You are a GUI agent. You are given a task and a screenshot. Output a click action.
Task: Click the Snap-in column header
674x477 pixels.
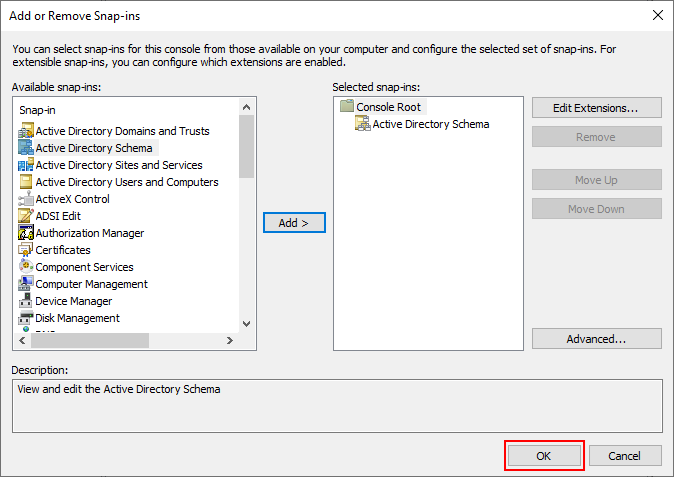[37, 110]
